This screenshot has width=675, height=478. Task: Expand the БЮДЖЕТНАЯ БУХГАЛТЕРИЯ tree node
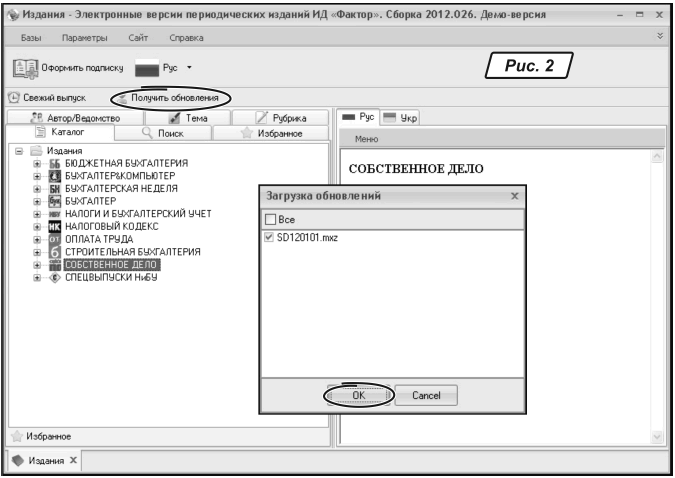click(x=37, y=163)
